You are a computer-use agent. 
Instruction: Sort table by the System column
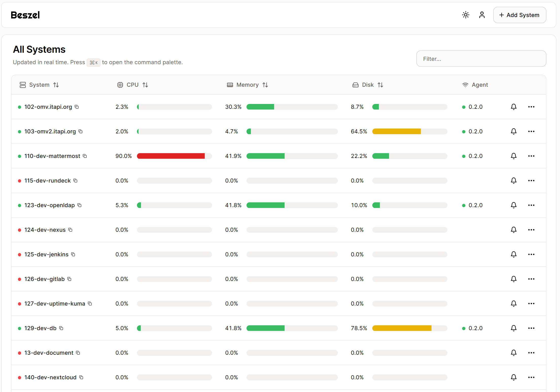point(39,85)
